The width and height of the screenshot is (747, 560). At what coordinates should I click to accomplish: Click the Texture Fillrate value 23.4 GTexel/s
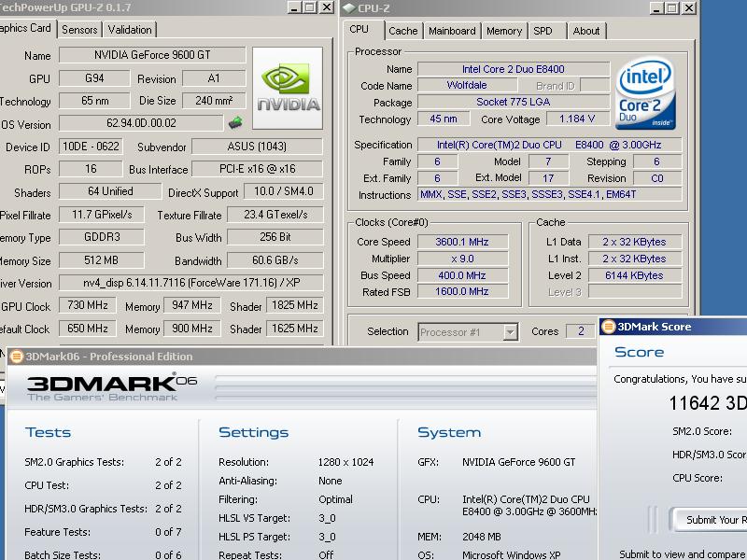[275, 215]
